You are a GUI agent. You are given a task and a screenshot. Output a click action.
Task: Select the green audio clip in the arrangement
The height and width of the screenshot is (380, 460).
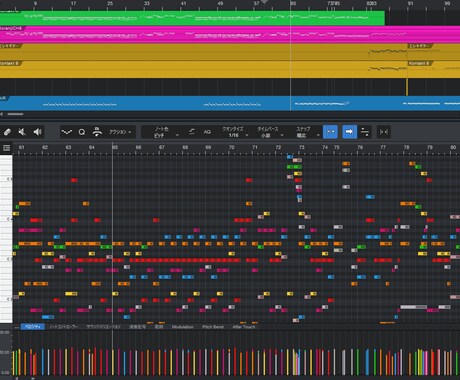click(192, 18)
